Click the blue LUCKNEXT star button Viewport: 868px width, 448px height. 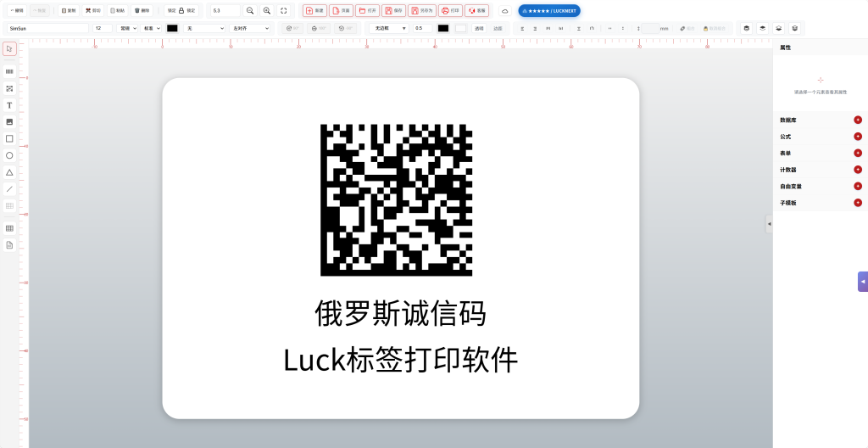549,10
